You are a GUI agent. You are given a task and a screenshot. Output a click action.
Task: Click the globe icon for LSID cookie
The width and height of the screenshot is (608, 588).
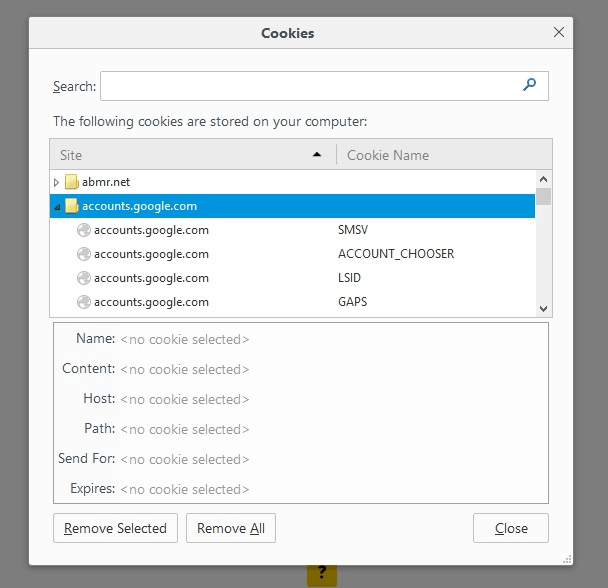84,278
